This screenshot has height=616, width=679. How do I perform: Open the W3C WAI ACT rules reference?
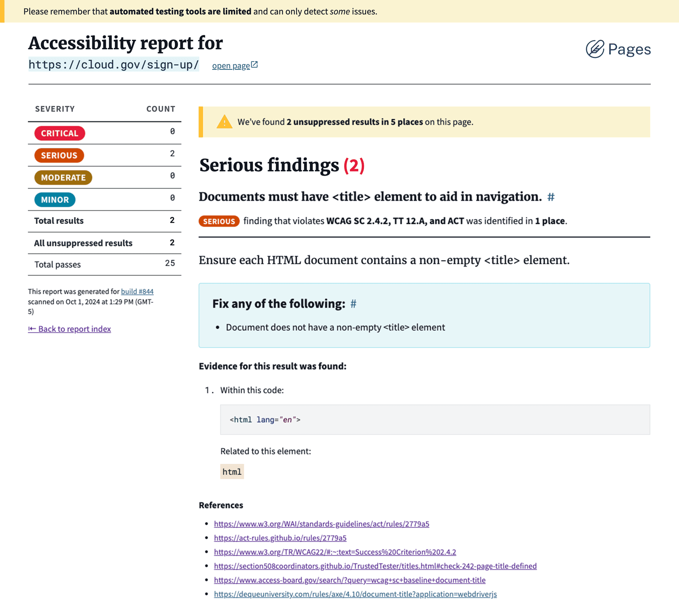pyautogui.click(x=321, y=524)
